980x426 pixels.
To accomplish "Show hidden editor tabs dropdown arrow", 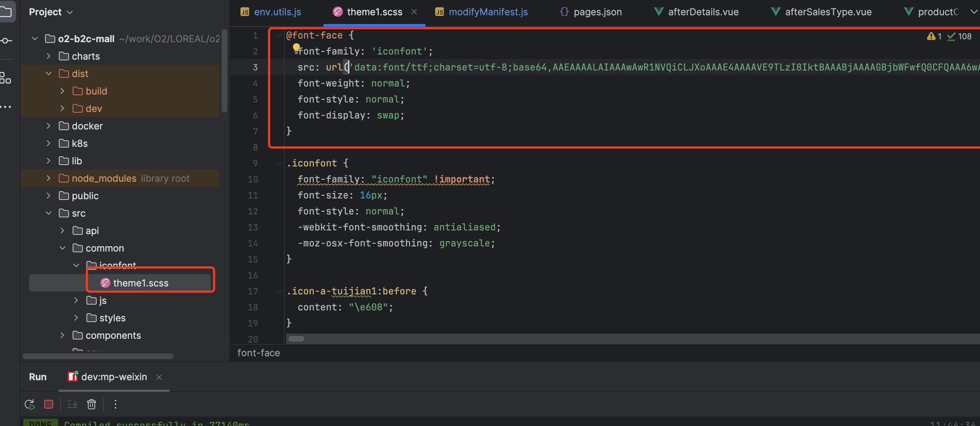I will [x=973, y=12].
